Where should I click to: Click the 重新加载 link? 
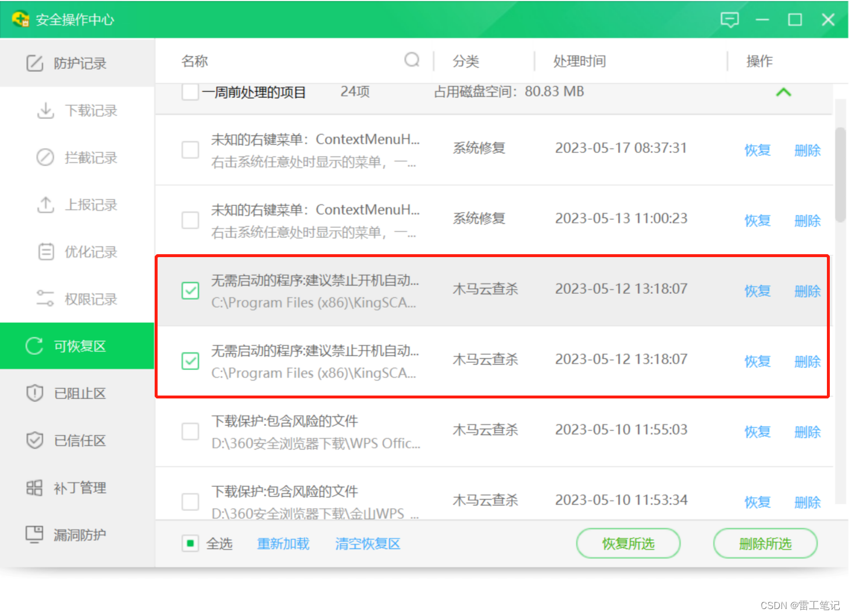(x=283, y=543)
